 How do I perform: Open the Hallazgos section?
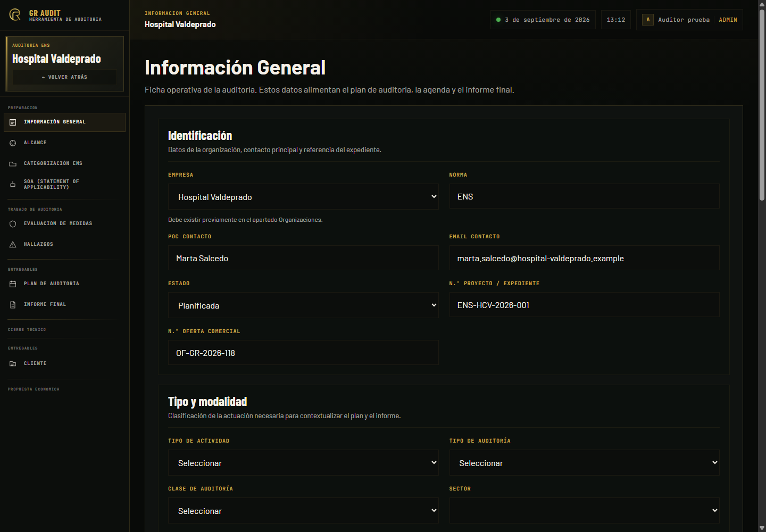click(64, 245)
